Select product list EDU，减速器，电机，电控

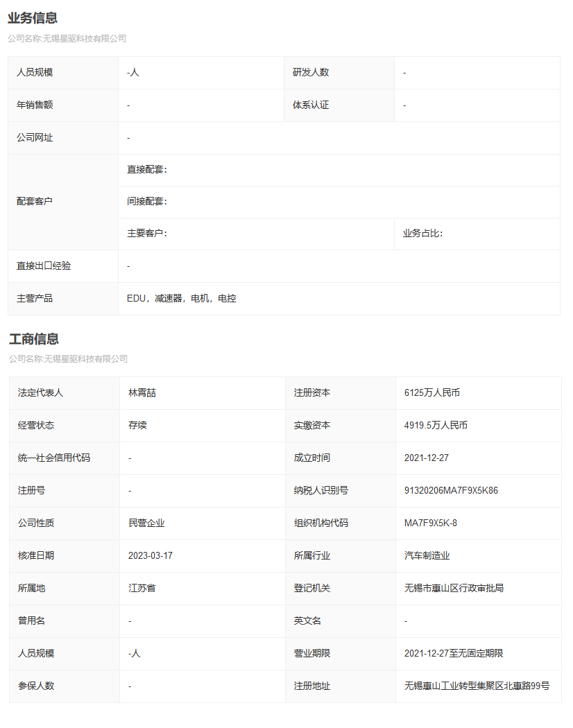pos(182,299)
